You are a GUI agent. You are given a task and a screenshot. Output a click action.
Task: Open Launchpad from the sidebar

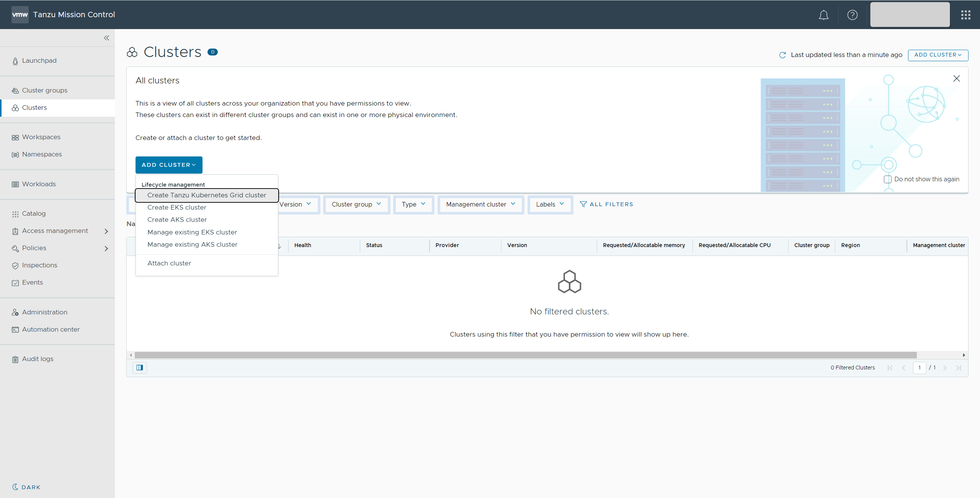click(39, 60)
